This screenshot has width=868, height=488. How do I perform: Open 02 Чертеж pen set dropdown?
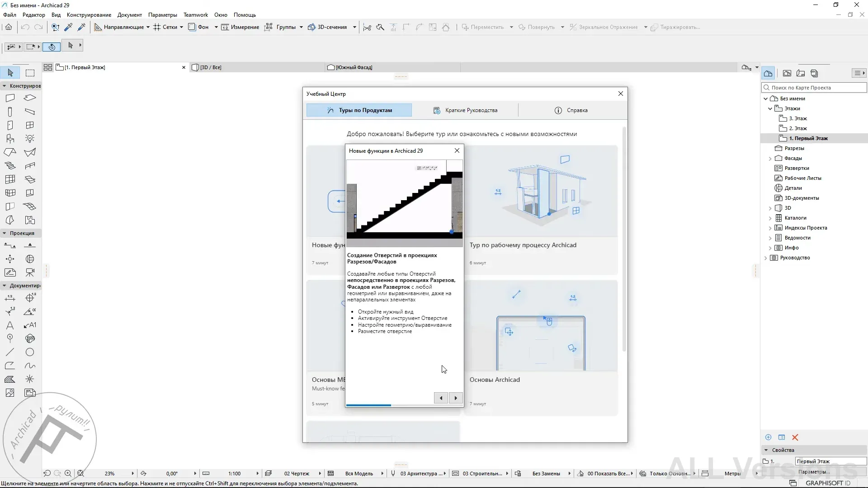tap(320, 474)
